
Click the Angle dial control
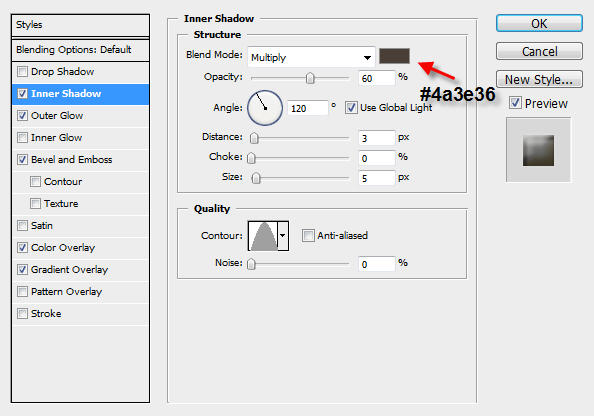click(265, 108)
